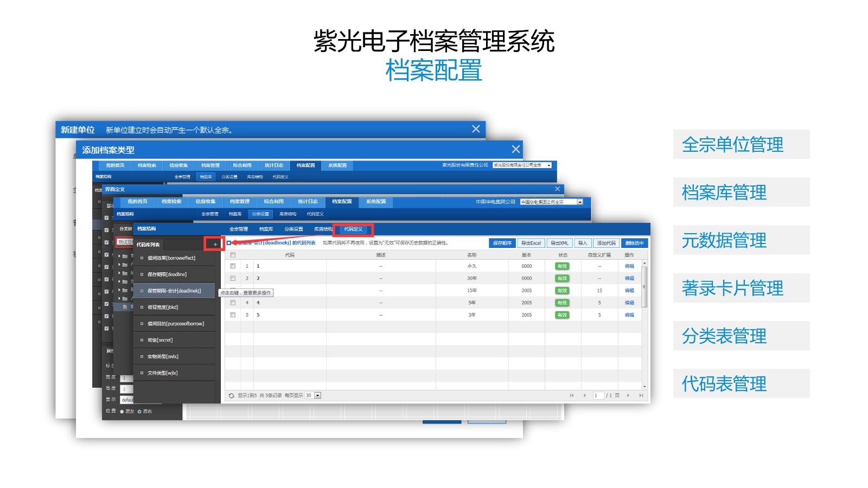Close the 添加档案类型 dialog

pyautogui.click(x=515, y=149)
